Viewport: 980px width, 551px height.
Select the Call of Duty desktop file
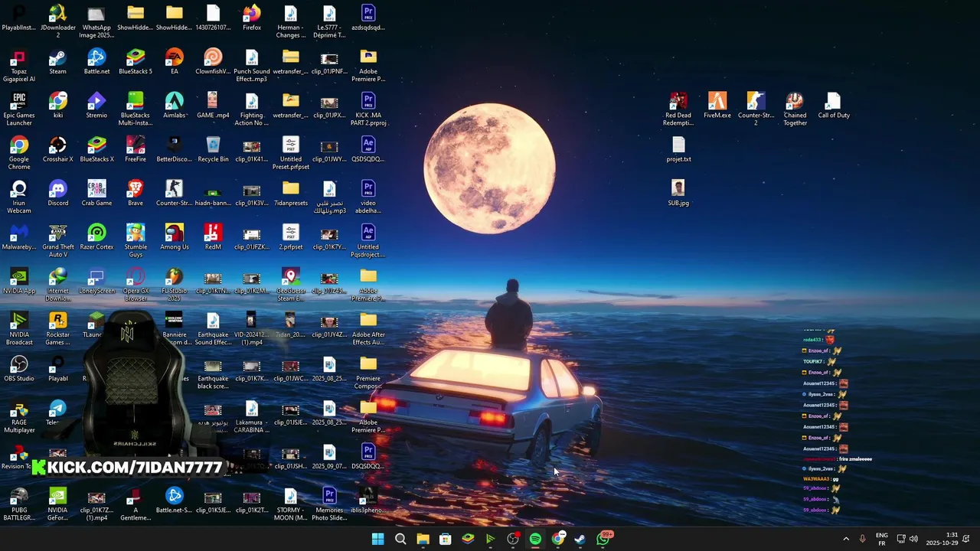coord(834,106)
